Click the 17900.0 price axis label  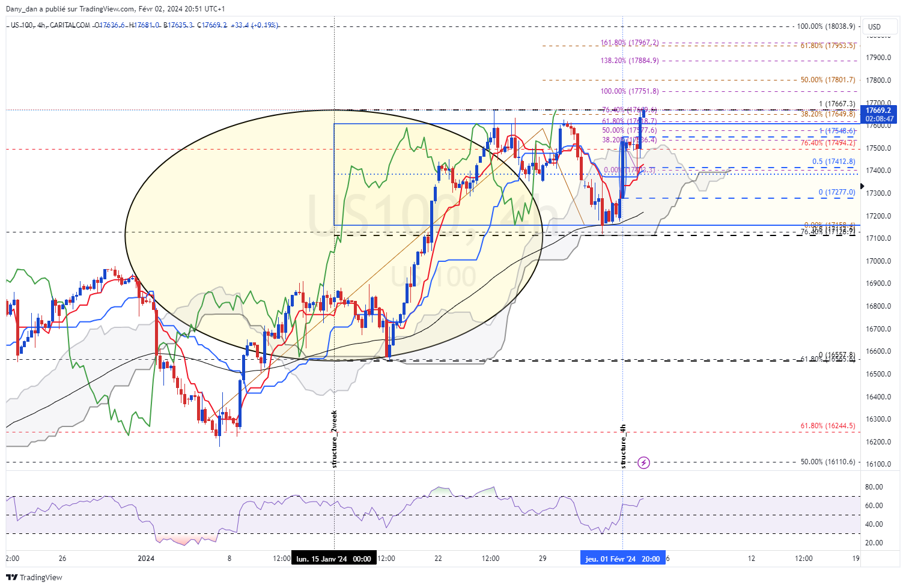[878, 58]
